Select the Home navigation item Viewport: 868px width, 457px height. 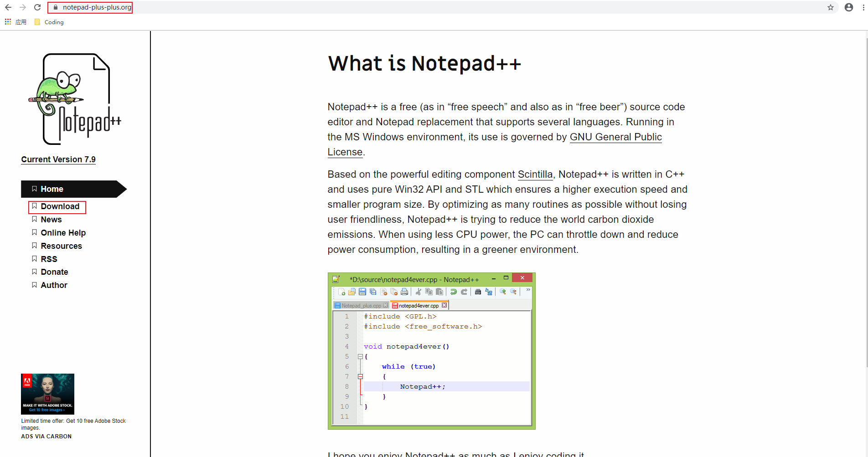52,189
